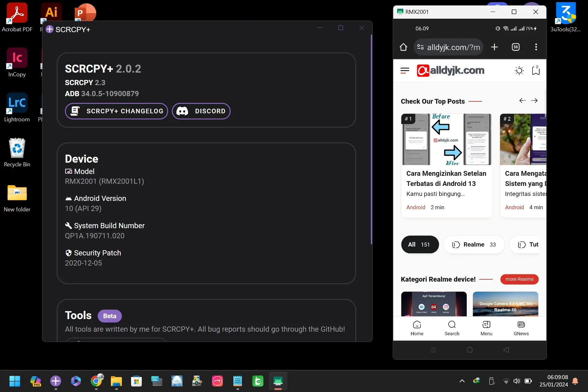588x392 pixels.
Task: Tap Home in the site's bottom navigation
Action: 417,328
